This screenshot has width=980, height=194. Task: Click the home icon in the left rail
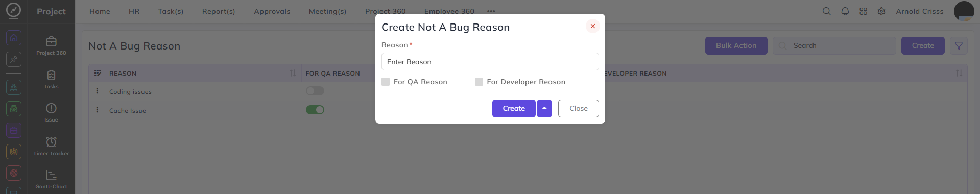click(14, 38)
